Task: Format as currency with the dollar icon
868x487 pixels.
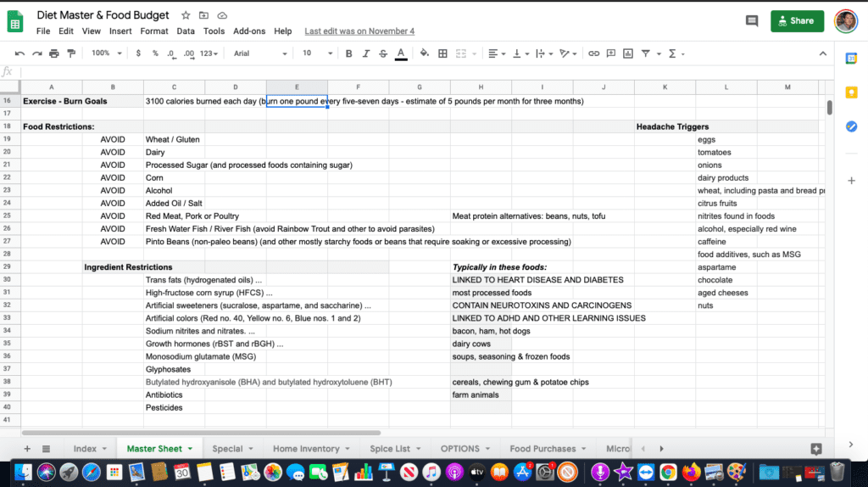Action: click(138, 53)
